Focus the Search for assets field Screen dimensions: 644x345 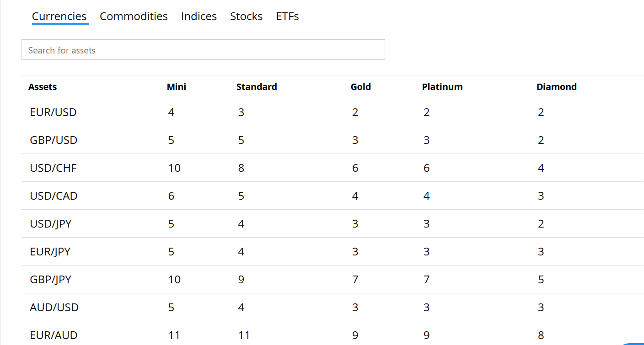tap(203, 50)
